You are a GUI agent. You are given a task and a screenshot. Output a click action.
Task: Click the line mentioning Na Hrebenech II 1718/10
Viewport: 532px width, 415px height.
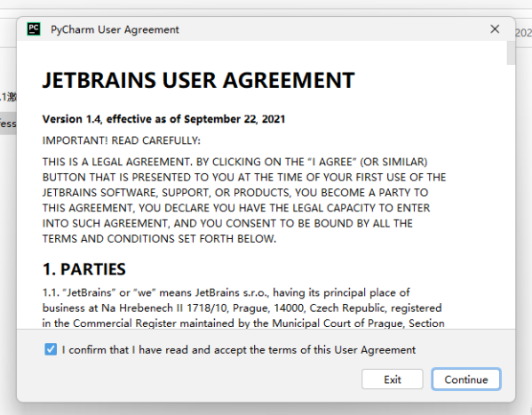242,308
